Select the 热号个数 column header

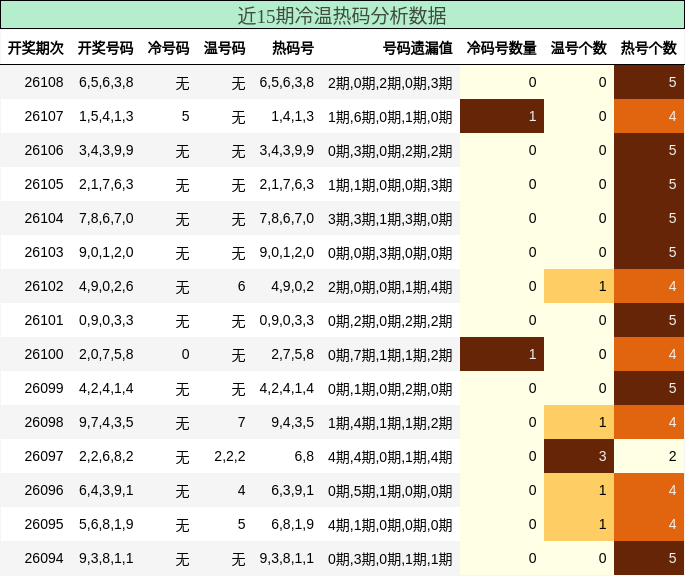point(649,48)
